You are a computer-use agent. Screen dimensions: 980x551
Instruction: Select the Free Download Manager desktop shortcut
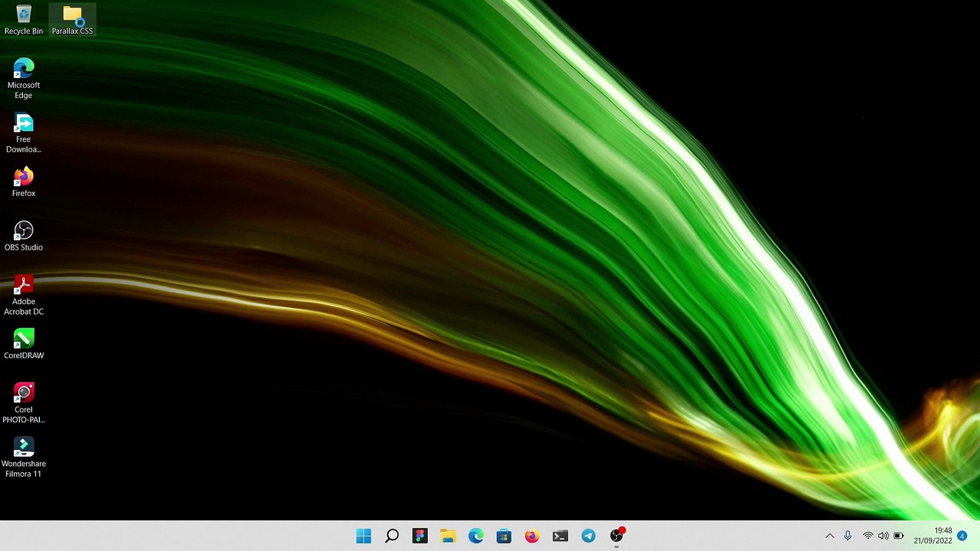(x=24, y=133)
